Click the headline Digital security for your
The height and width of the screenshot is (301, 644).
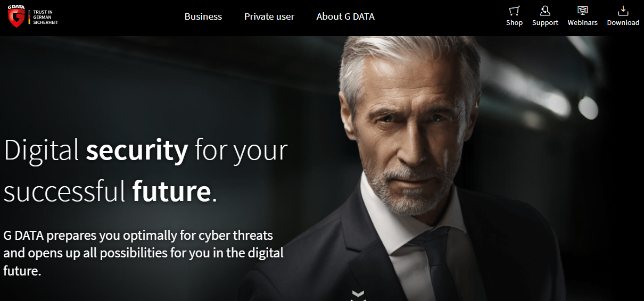click(x=146, y=150)
